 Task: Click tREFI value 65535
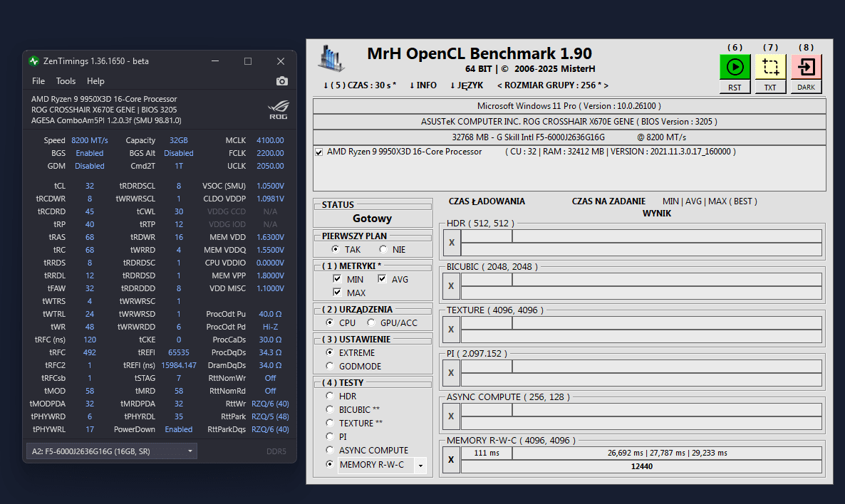(x=178, y=352)
